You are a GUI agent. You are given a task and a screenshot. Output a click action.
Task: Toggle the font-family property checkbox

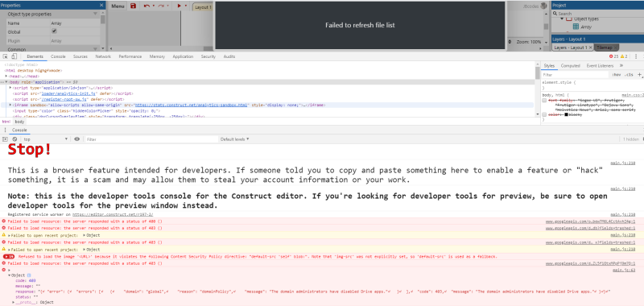click(544, 101)
